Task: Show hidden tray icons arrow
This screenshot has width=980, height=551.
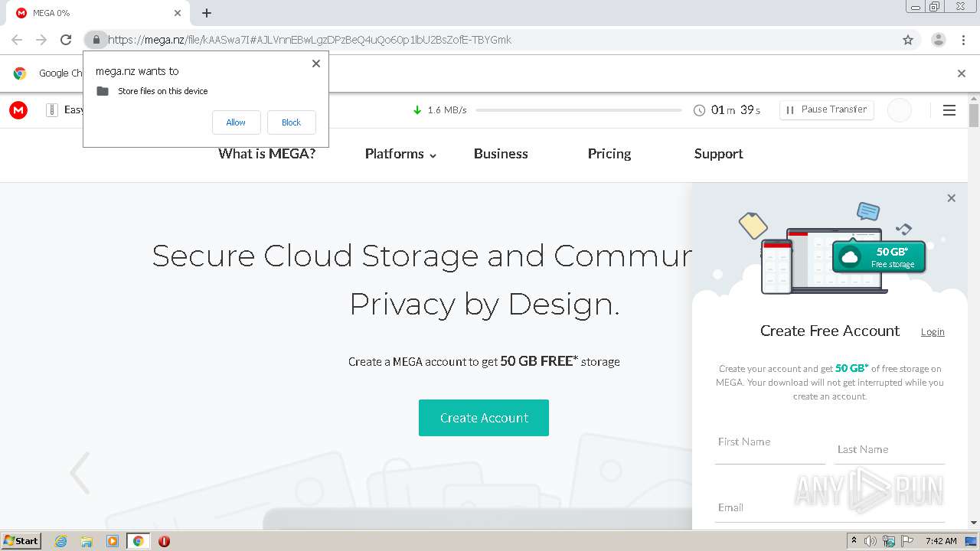Action: pos(854,541)
